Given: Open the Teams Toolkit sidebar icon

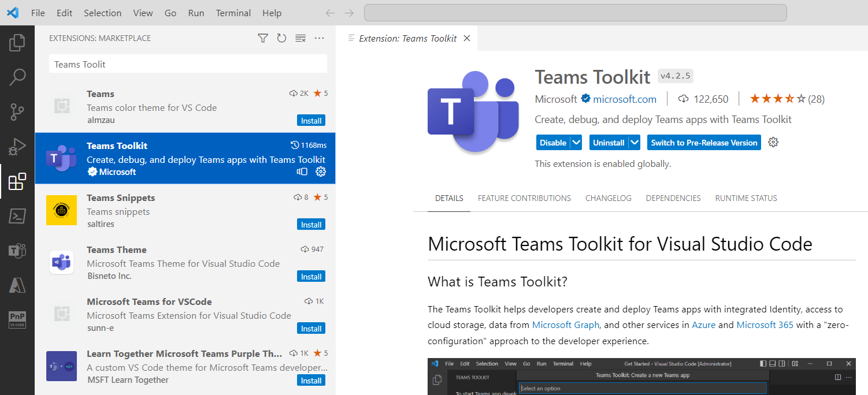Looking at the screenshot, I should (17, 251).
